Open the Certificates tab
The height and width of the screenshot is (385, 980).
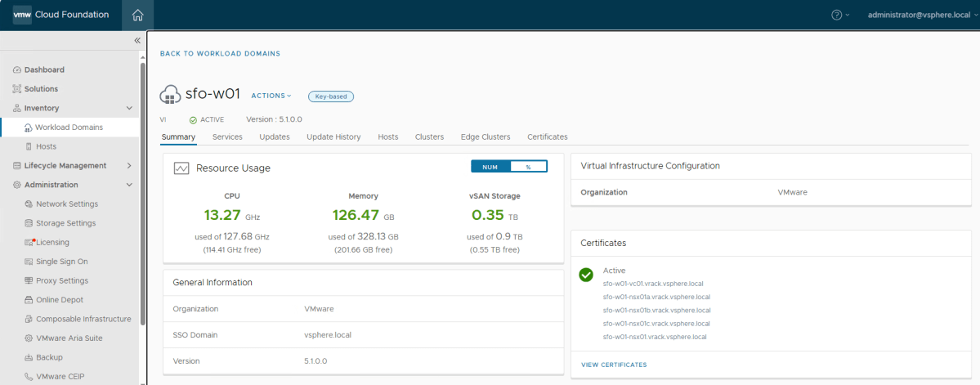coord(548,137)
